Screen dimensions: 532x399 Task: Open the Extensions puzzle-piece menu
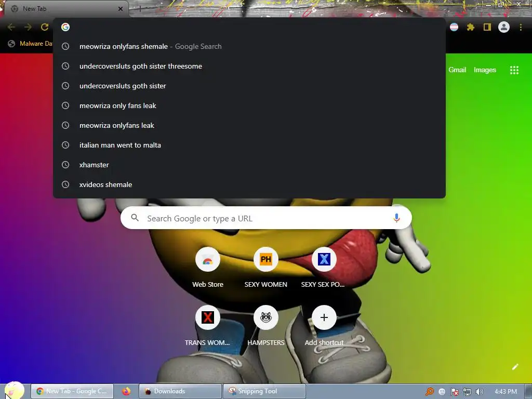tap(471, 27)
